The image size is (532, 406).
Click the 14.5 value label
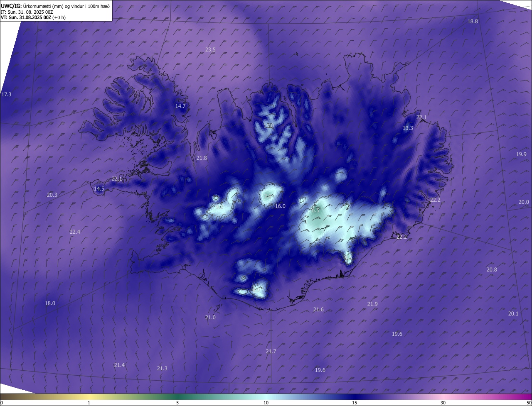[x=99, y=189]
